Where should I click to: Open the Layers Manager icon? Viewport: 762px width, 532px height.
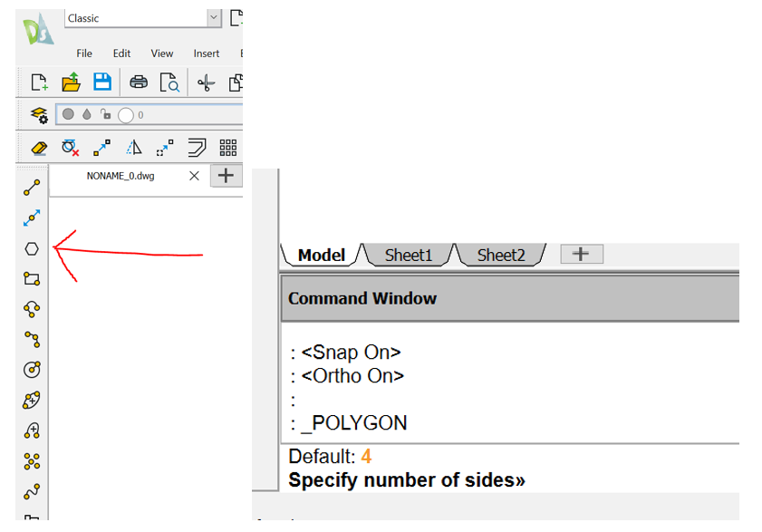(x=39, y=115)
